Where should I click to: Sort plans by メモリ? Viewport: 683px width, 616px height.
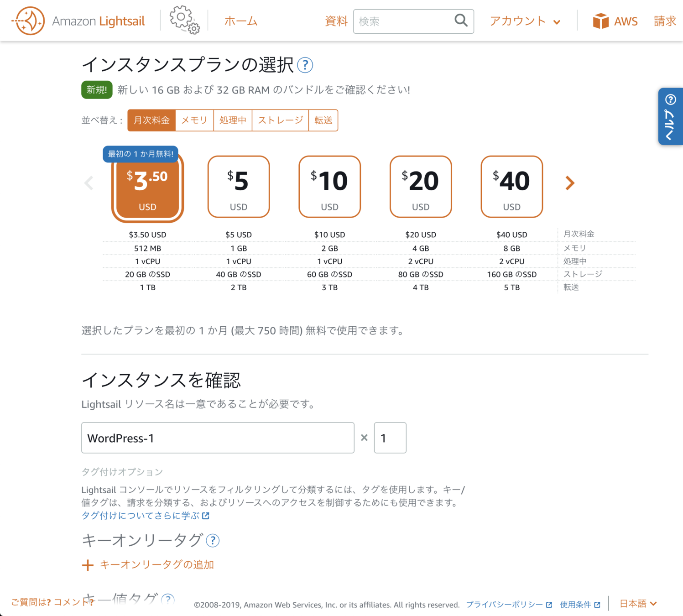pyautogui.click(x=194, y=120)
